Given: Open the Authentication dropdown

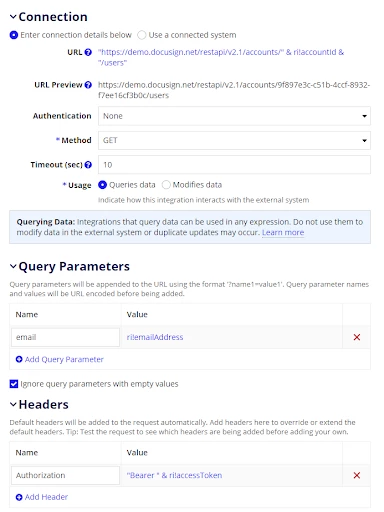Looking at the screenshot, I should tap(234, 116).
